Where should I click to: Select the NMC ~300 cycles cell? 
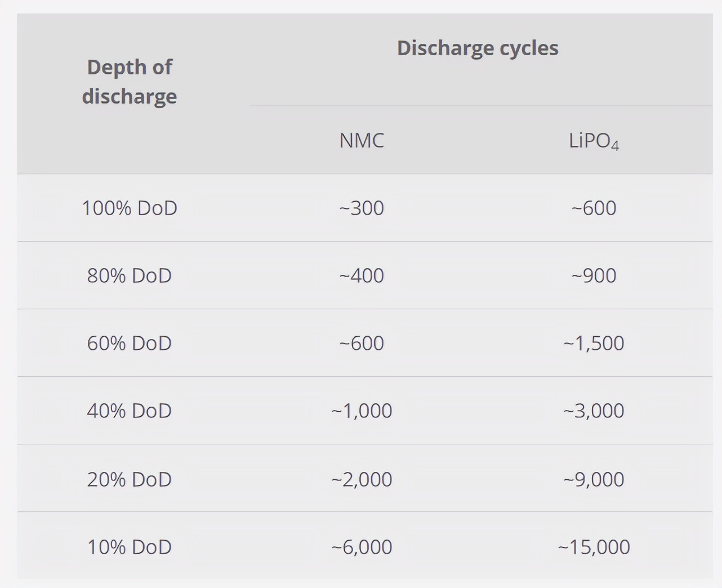(362, 208)
